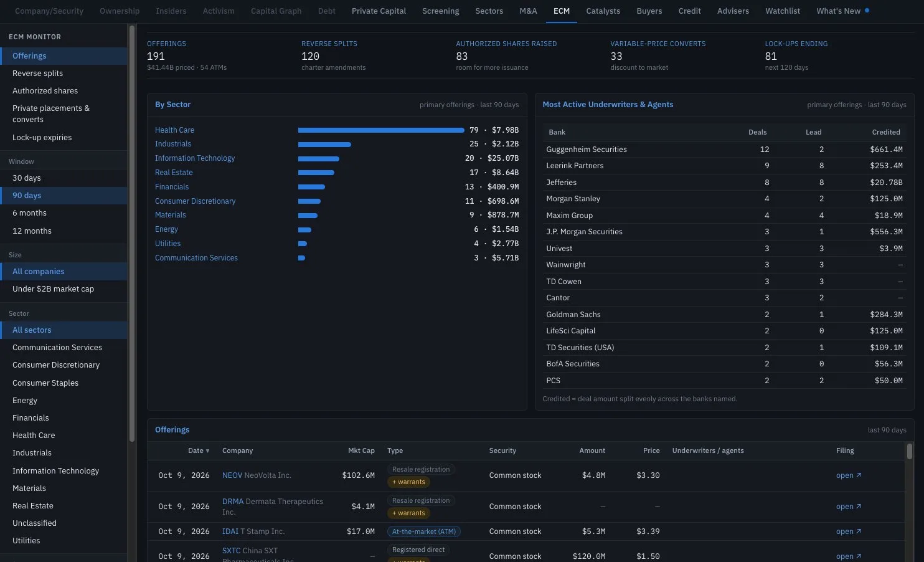Set the window to 90 days
This screenshot has width=924, height=562.
[64, 196]
